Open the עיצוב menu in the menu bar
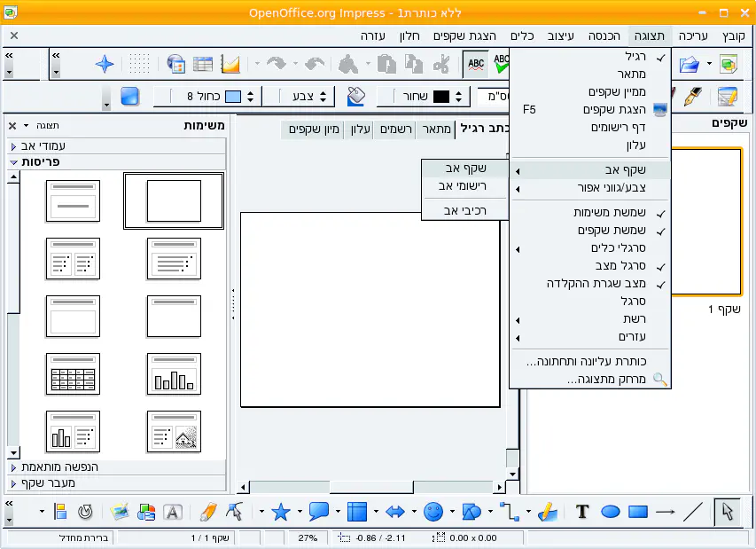 click(x=561, y=35)
